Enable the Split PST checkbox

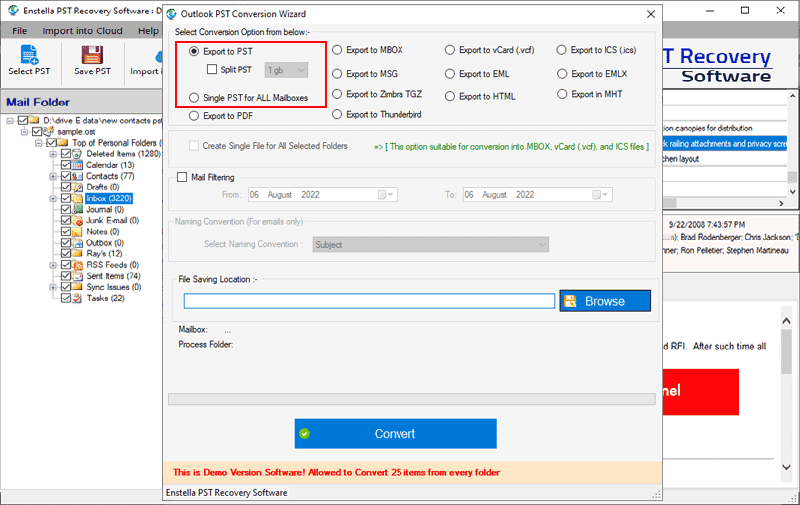[212, 69]
